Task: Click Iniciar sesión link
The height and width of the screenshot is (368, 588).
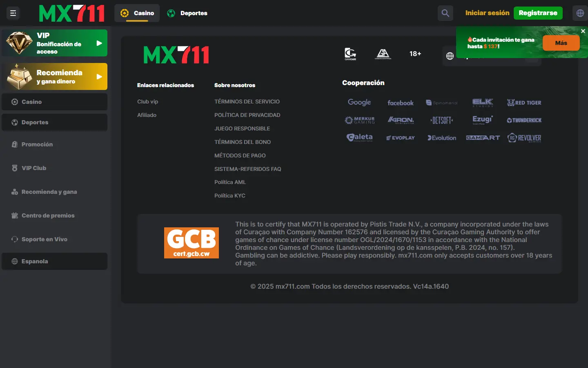Action: [x=487, y=13]
